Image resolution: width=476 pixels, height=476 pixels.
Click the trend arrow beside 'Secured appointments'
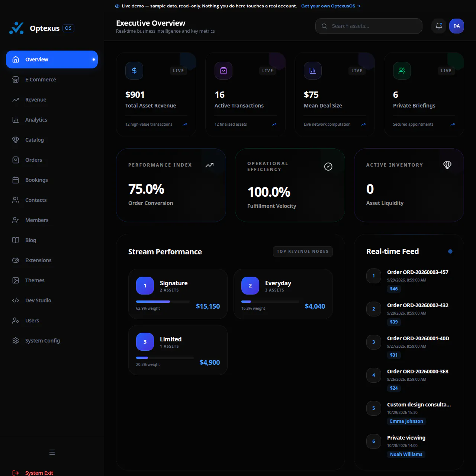453,125
